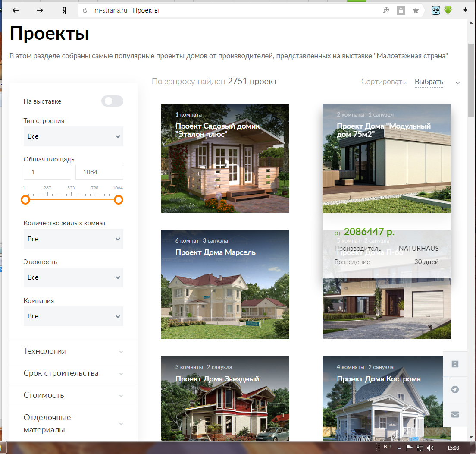This screenshot has height=454, width=476.
Task: Click the lock protection icon in the address bar
Action: [401, 11]
